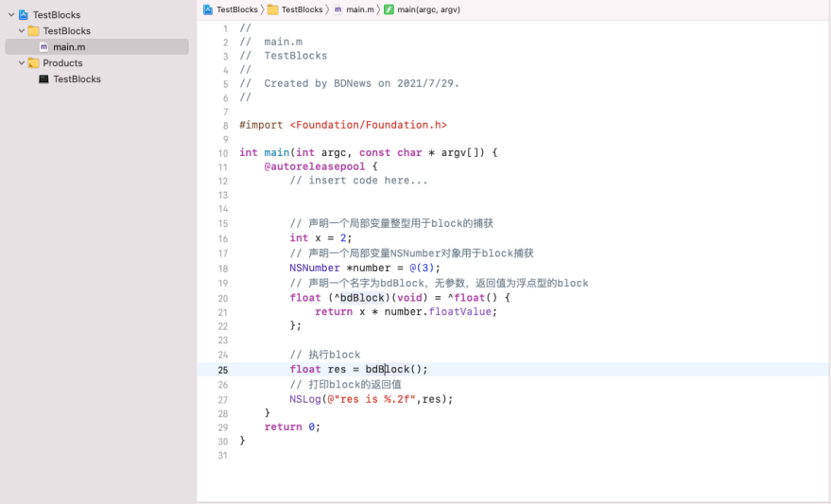
Task: Click the folder icon in the jump bar
Action: tap(273, 9)
